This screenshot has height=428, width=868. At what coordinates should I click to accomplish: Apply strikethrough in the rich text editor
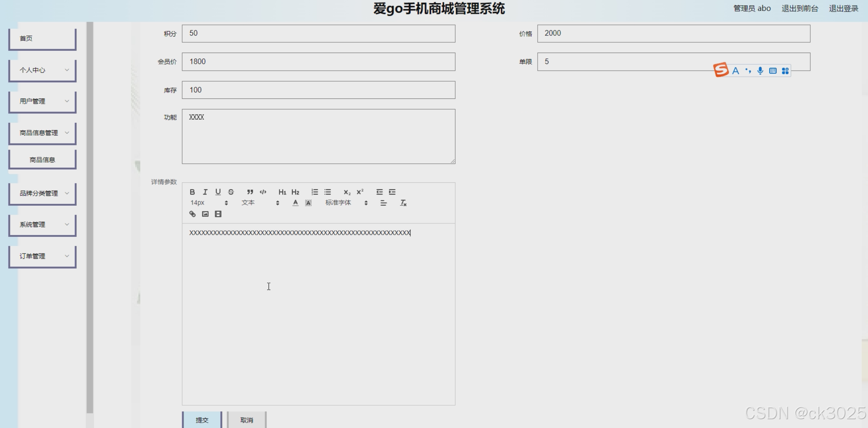coord(231,192)
